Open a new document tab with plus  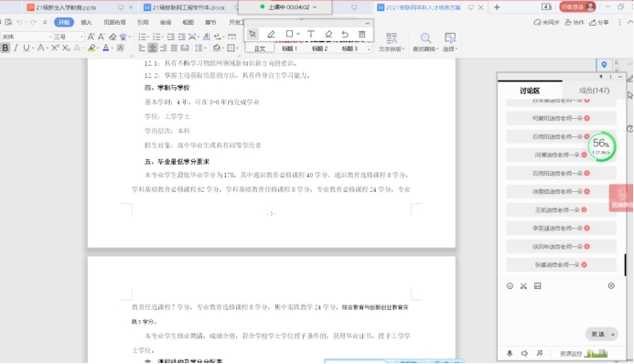(x=497, y=7)
